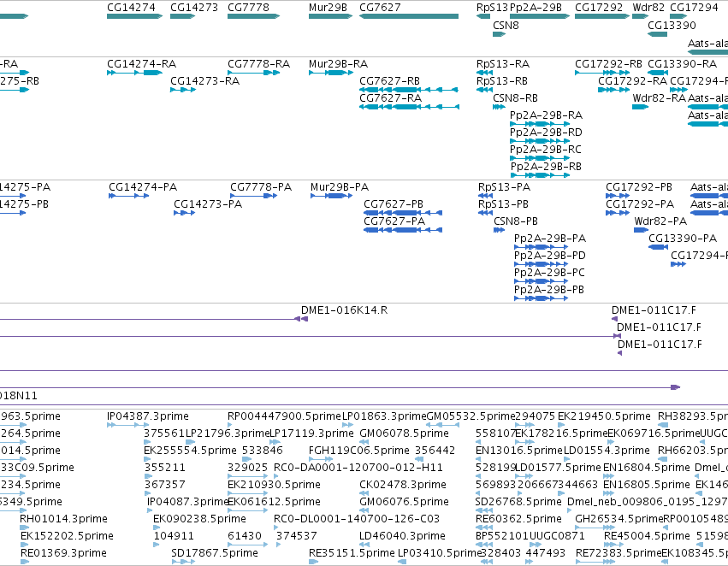This screenshot has height=566, width=728.
Task: Select transcript Pp2A-29B-RA
Action: [x=540, y=124]
